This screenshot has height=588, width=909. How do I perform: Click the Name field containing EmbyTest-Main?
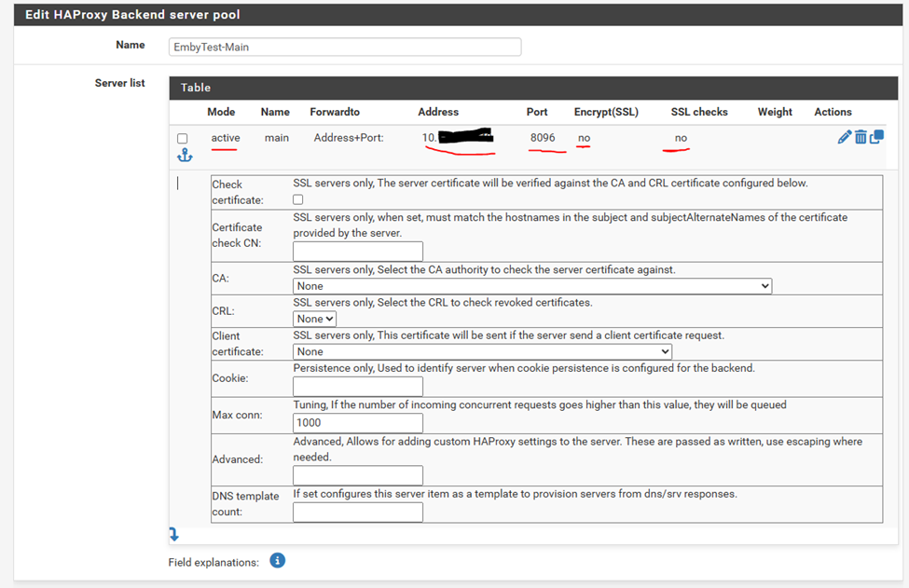(345, 47)
